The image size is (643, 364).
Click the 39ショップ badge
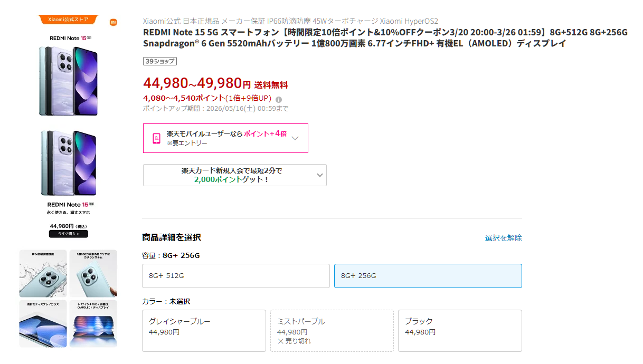(x=159, y=61)
